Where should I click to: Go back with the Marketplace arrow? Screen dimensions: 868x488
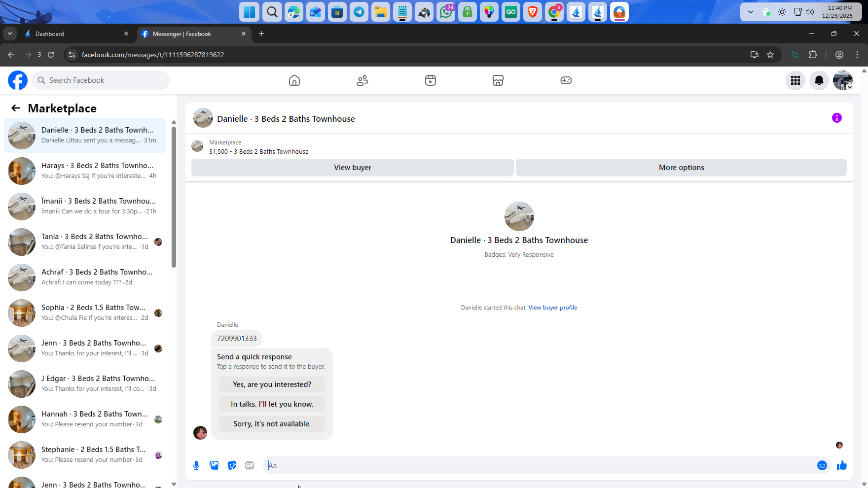tap(16, 108)
